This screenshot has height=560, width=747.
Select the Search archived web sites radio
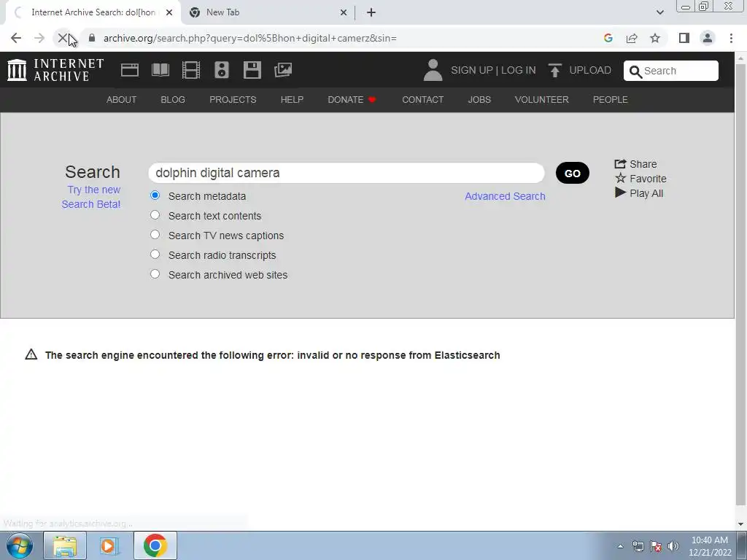pyautogui.click(x=155, y=274)
